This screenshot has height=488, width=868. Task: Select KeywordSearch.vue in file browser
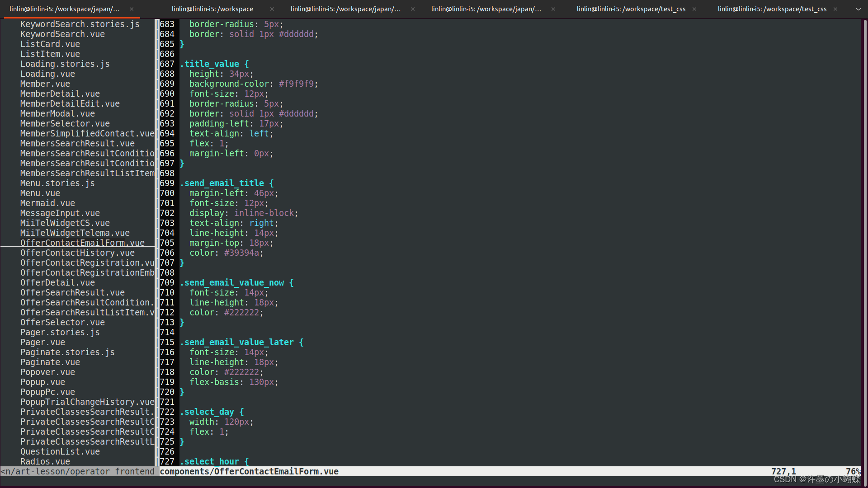pos(62,34)
